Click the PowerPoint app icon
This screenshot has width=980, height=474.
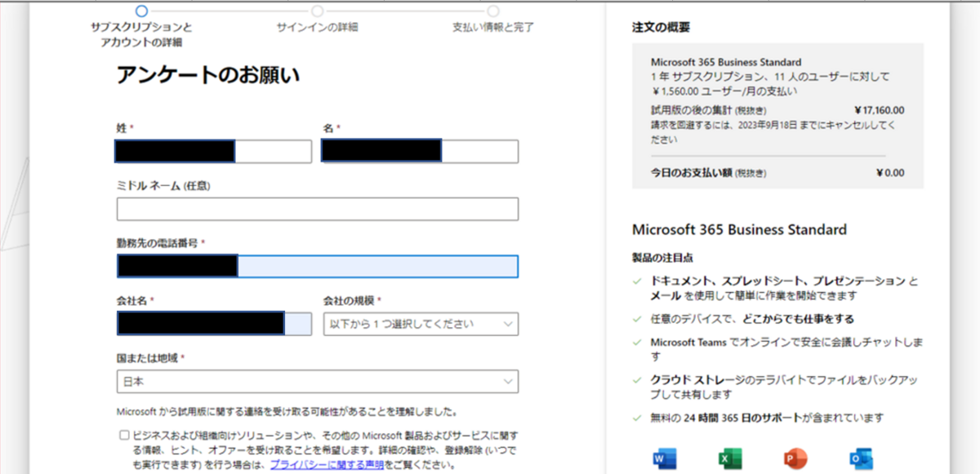tap(795, 458)
